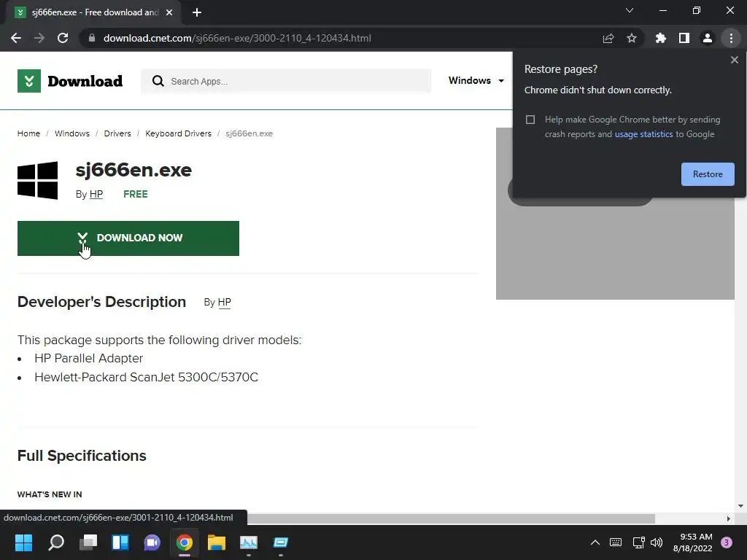This screenshot has width=747, height=560.
Task: Open the Chrome profile icon
Action: pyautogui.click(x=708, y=38)
